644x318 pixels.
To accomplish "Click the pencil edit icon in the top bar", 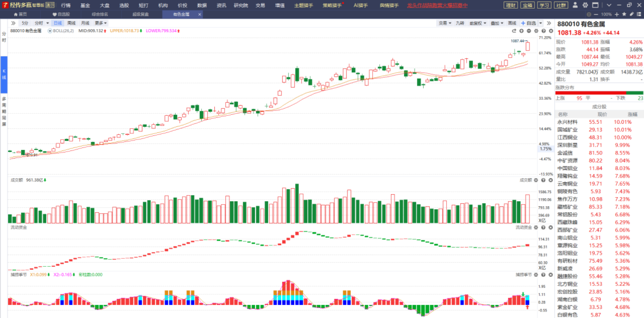I will pyautogui.click(x=632, y=14).
